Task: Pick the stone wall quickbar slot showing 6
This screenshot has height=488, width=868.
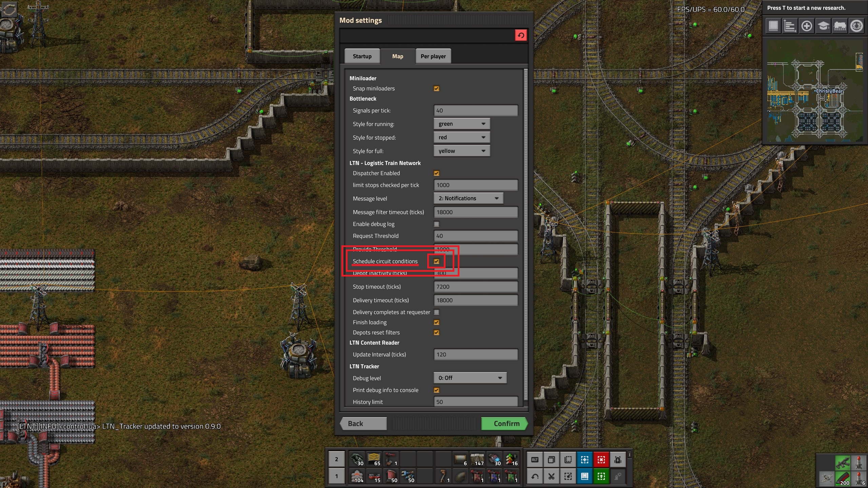Action: 460,460
